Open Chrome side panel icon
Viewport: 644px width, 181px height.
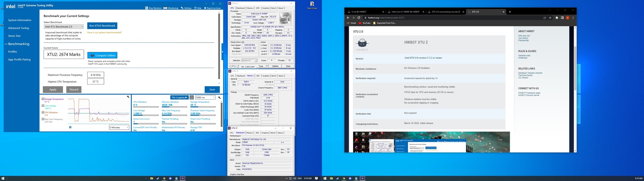[562, 18]
